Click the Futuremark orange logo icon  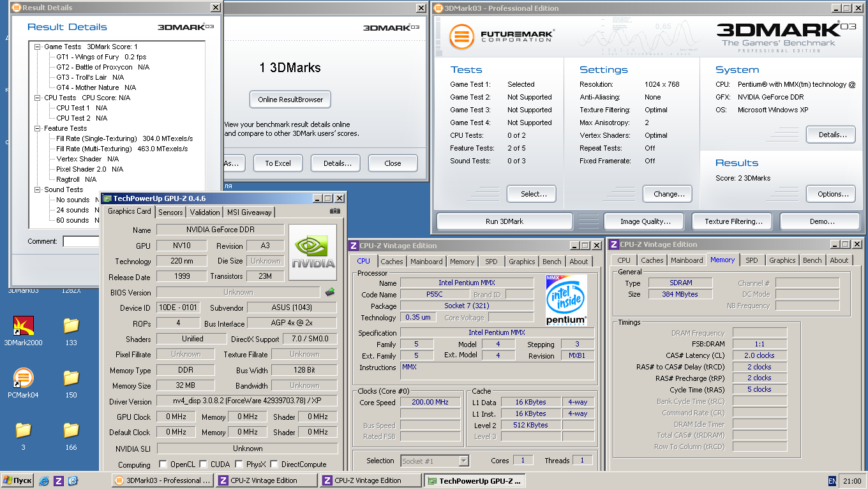461,36
